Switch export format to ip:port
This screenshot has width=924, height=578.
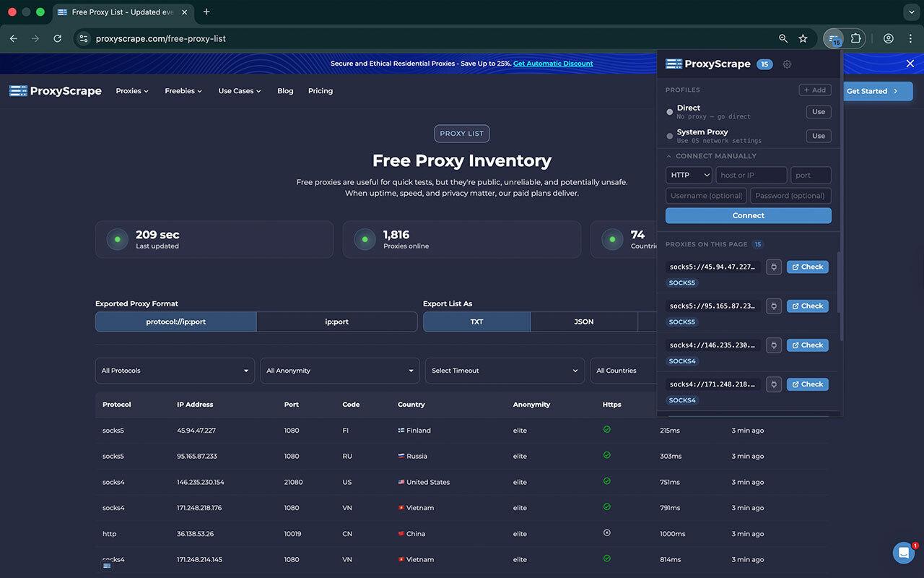click(x=337, y=322)
